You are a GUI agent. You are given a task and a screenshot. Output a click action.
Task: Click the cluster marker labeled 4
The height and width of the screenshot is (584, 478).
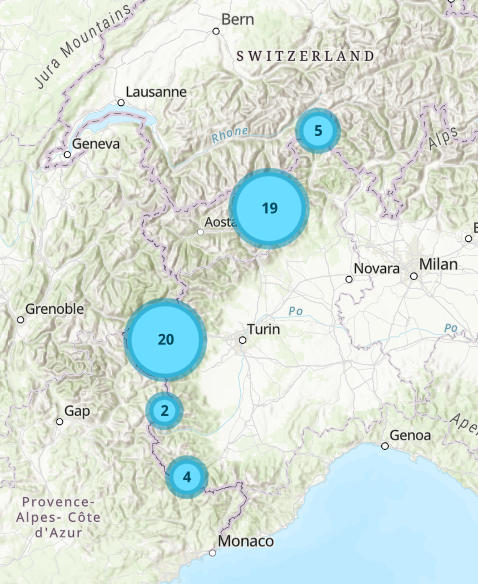(187, 477)
